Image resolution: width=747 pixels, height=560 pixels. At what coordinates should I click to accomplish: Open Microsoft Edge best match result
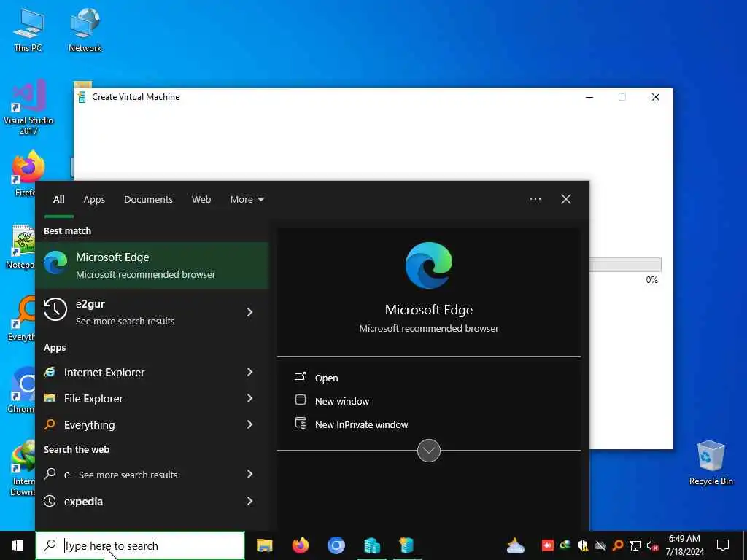coord(152,265)
